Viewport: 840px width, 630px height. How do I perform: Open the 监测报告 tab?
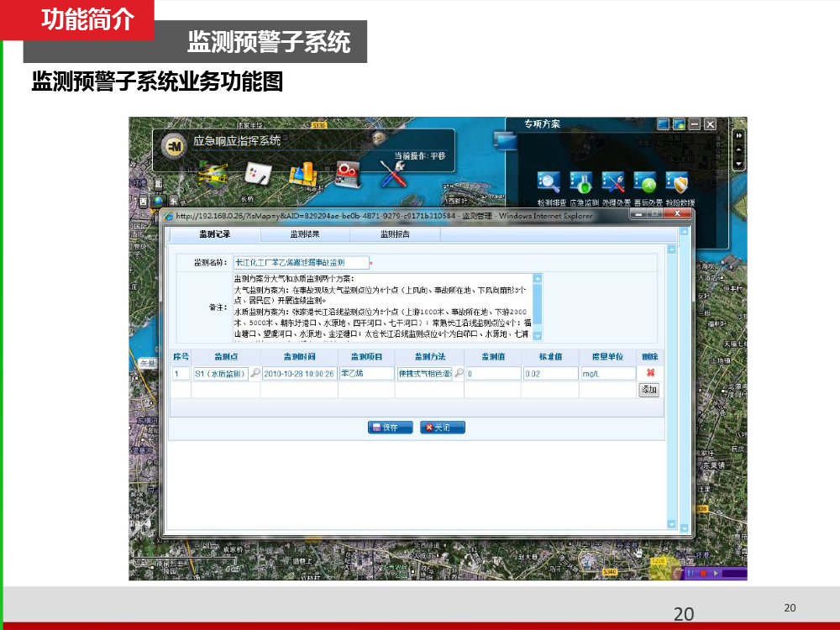point(395,234)
